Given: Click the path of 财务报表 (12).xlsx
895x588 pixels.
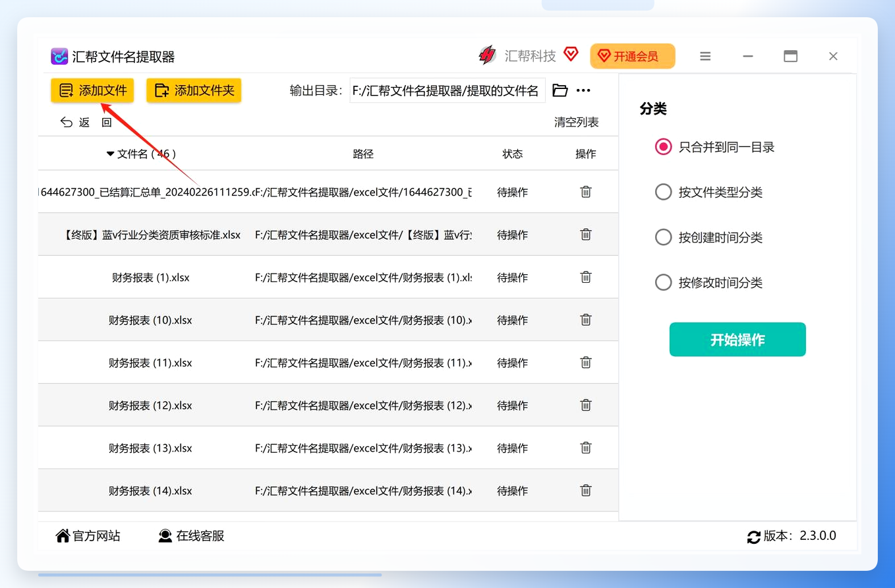Looking at the screenshot, I should (x=363, y=405).
